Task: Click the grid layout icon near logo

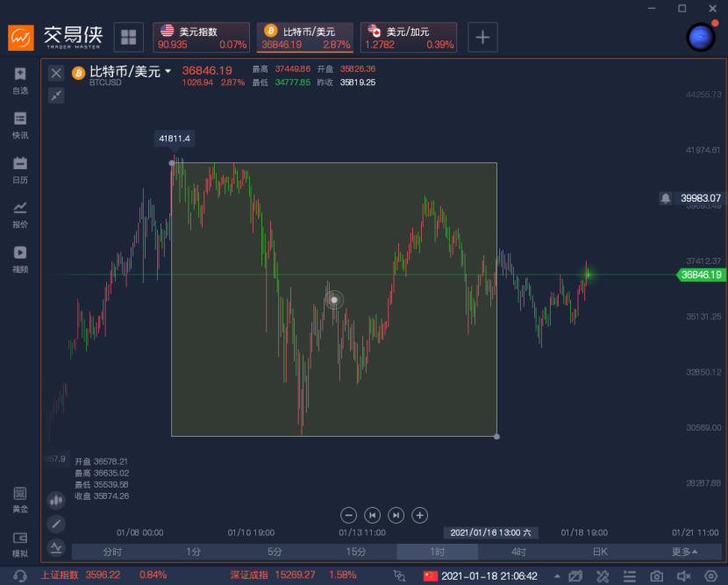Action: coord(129,37)
